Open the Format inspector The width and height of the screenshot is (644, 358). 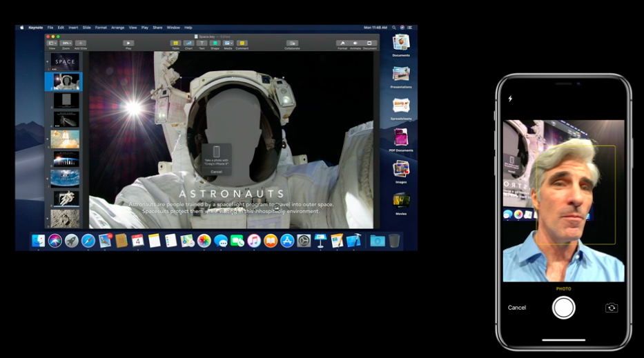coord(342,43)
